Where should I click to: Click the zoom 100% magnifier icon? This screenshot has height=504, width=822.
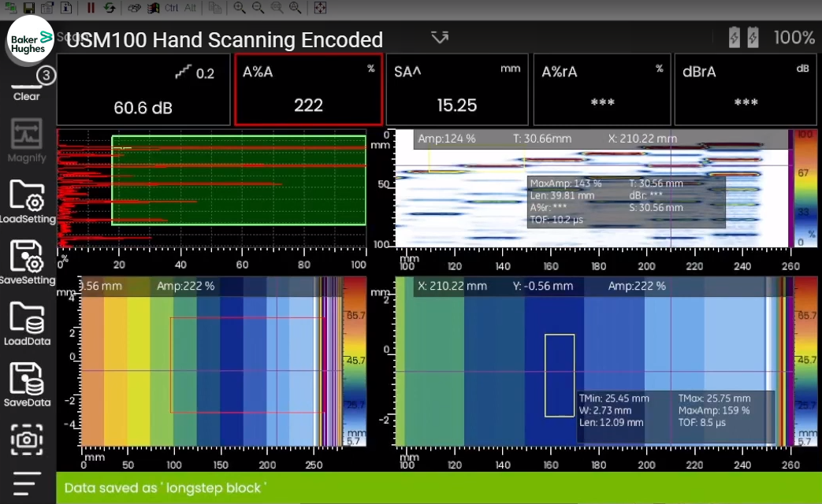point(277,7)
